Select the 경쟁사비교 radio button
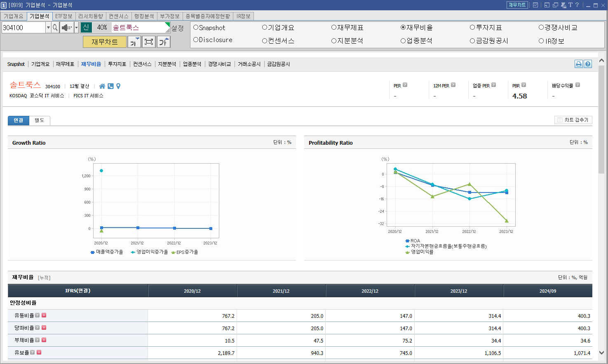 (541, 28)
